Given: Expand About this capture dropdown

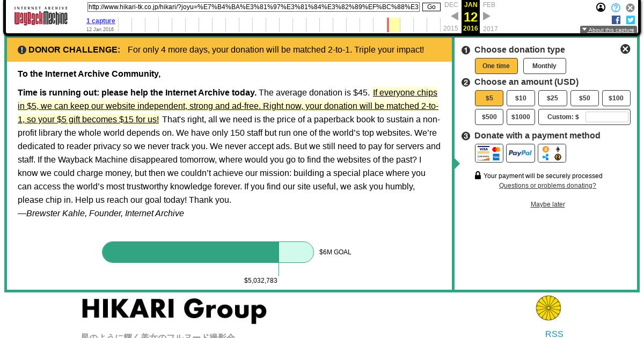Looking at the screenshot, I should click(609, 30).
